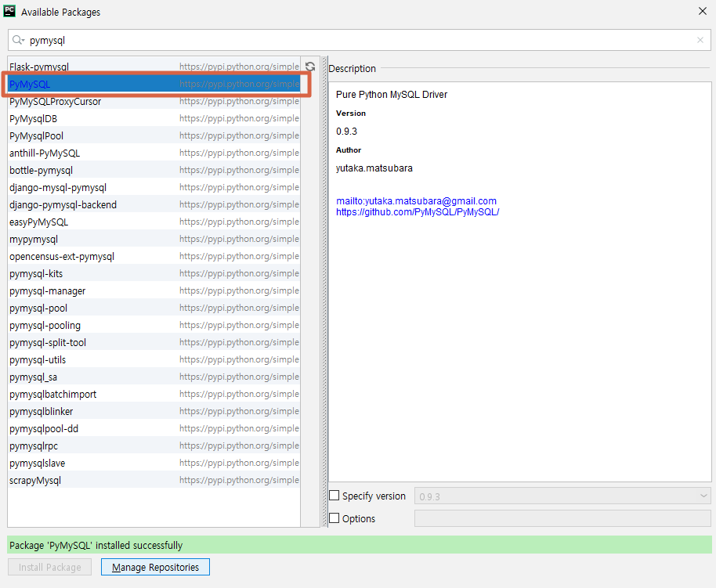Image resolution: width=716 pixels, height=588 pixels.
Task: Select the easyPyMySQL package
Action: 154,222
